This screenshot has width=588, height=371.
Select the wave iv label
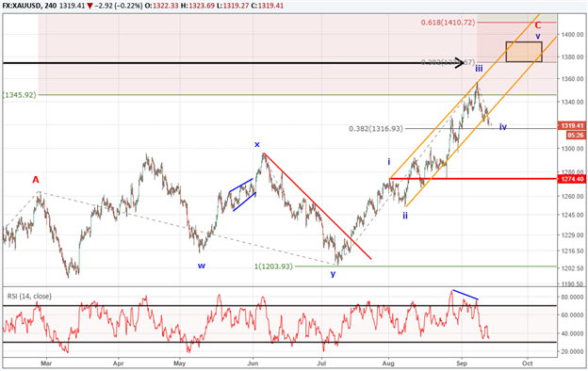point(503,127)
